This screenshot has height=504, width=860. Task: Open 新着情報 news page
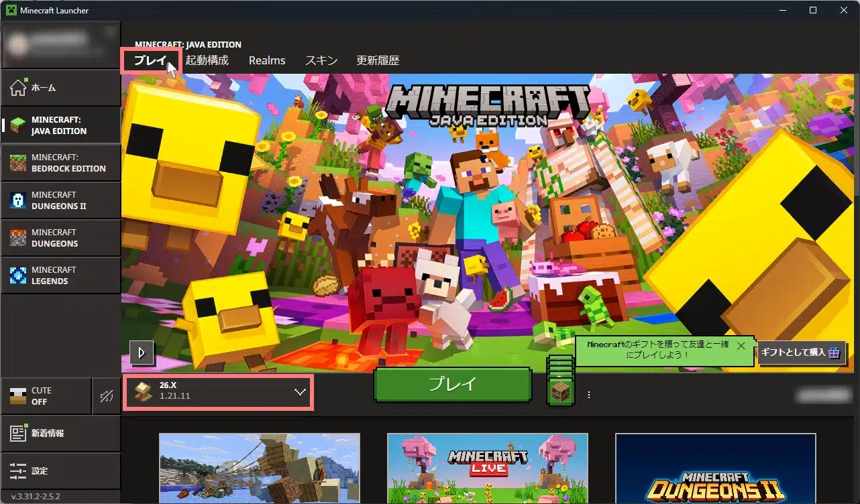(60, 434)
